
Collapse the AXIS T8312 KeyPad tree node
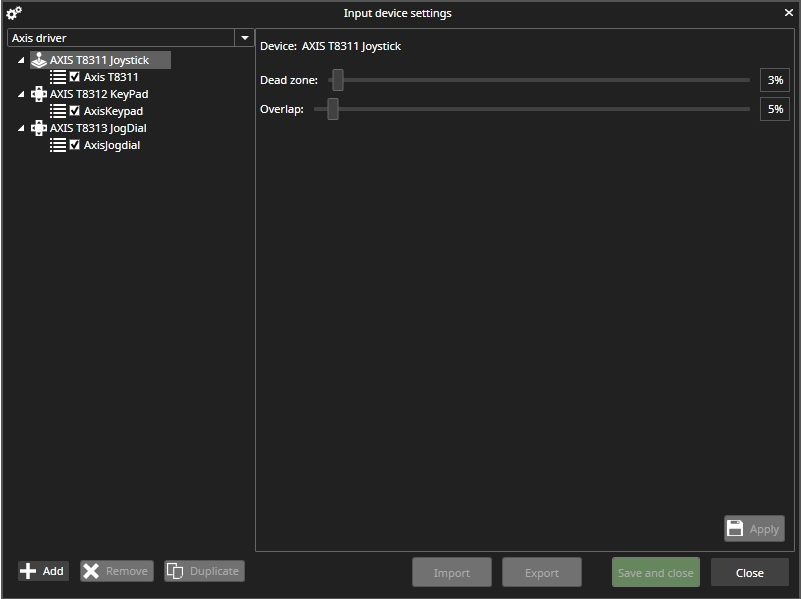point(22,95)
